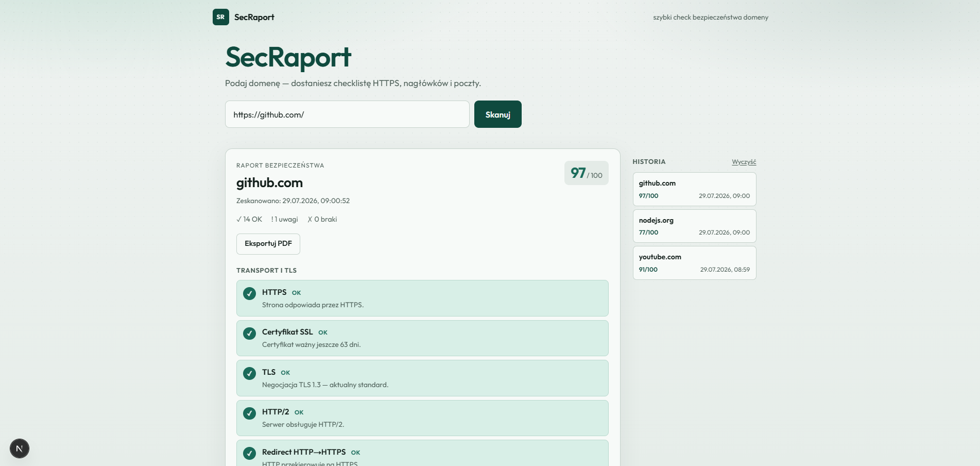This screenshot has height=466, width=980.
Task: Click the HTTPS check mark icon
Action: pyautogui.click(x=249, y=294)
